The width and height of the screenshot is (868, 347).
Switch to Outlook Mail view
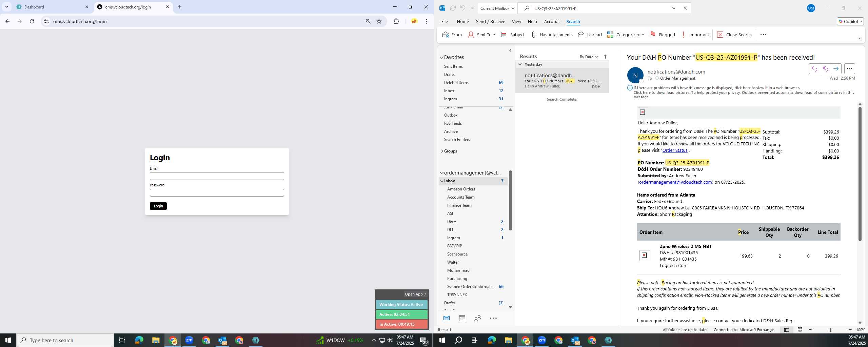(x=447, y=318)
